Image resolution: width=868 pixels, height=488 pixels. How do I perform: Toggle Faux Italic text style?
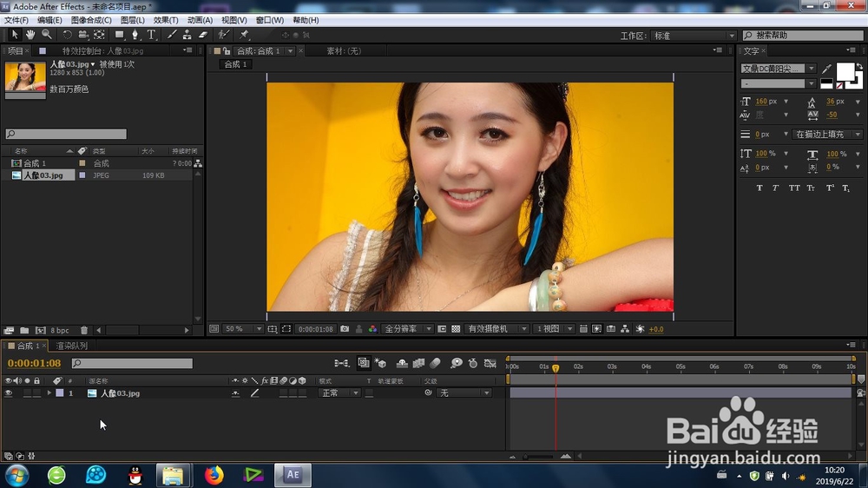click(x=775, y=188)
